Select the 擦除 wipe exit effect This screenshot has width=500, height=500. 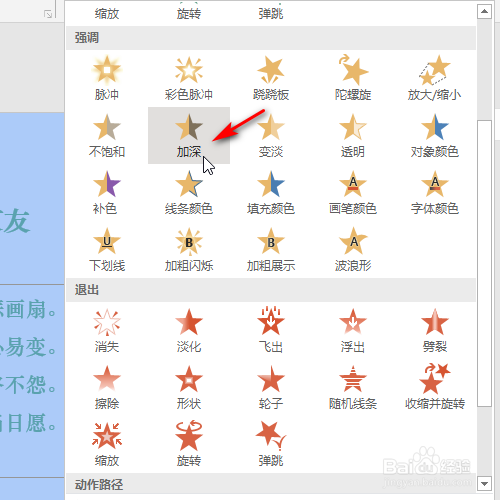coord(107,388)
